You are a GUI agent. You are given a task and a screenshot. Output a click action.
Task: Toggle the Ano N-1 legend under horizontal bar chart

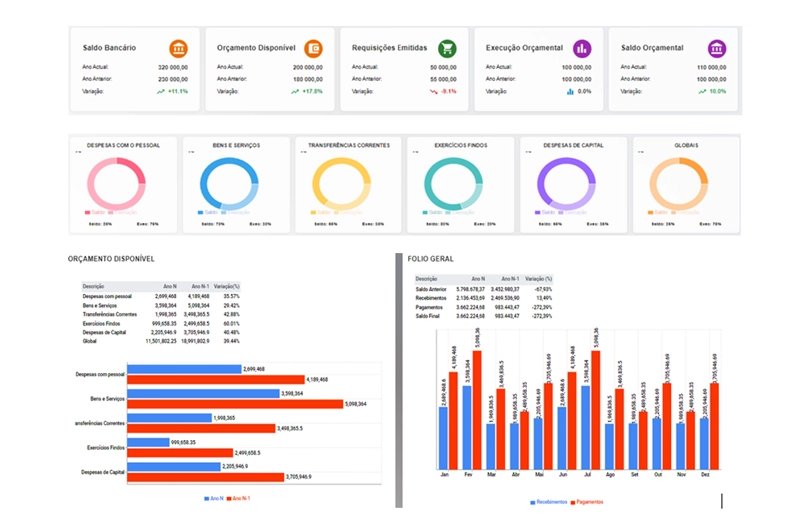click(x=238, y=498)
